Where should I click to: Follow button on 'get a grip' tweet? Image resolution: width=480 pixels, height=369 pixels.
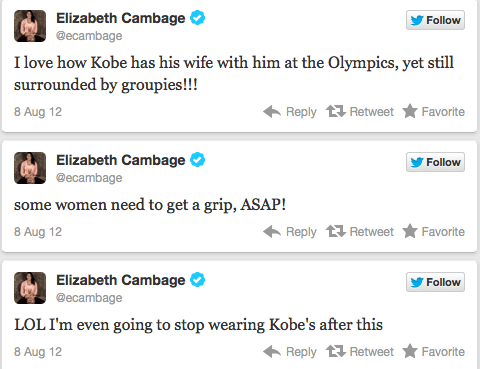click(x=435, y=162)
